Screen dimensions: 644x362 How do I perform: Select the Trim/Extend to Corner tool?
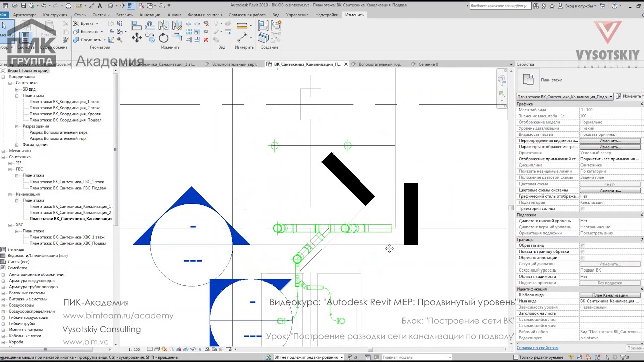point(176,38)
